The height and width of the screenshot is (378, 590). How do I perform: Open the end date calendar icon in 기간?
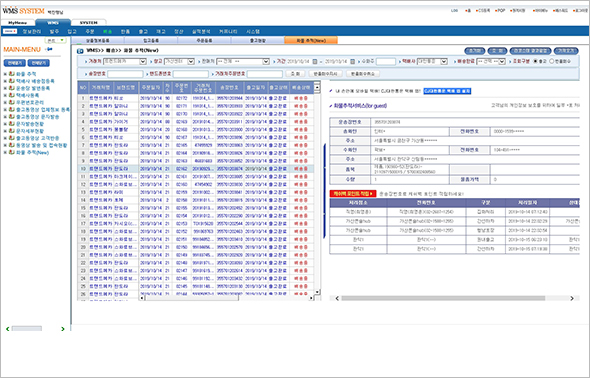pos(353,61)
